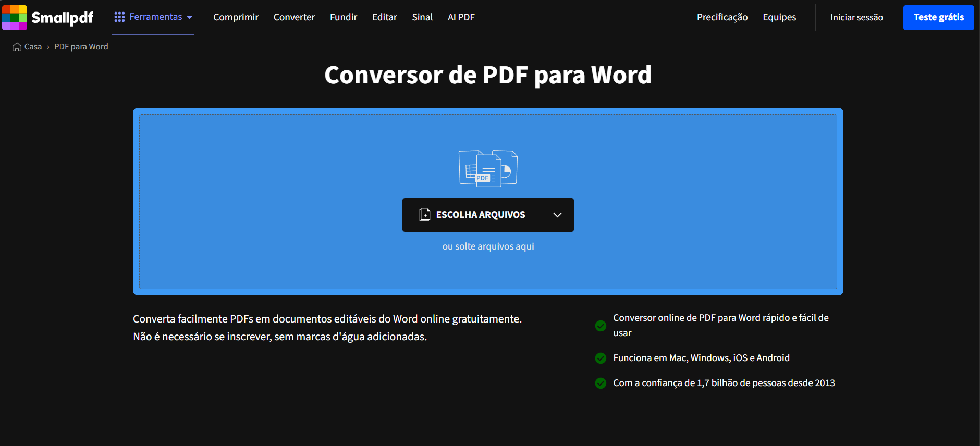
Task: Open the Comprimir tool
Action: point(236,17)
